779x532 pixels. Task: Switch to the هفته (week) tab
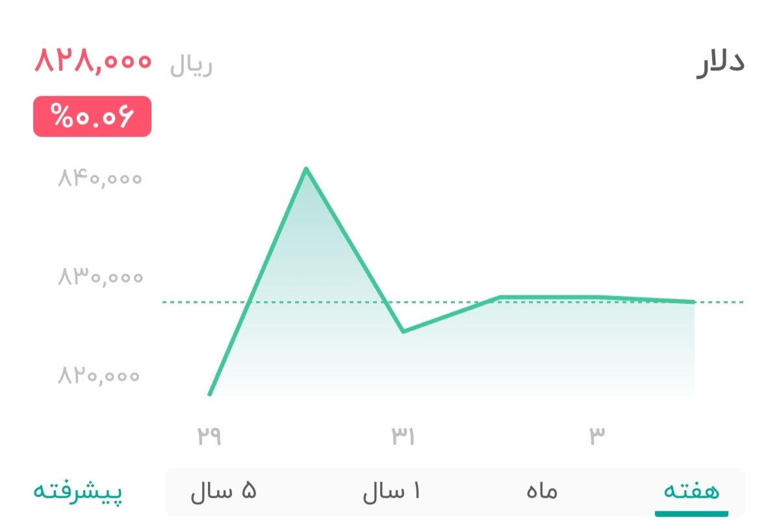tap(691, 492)
